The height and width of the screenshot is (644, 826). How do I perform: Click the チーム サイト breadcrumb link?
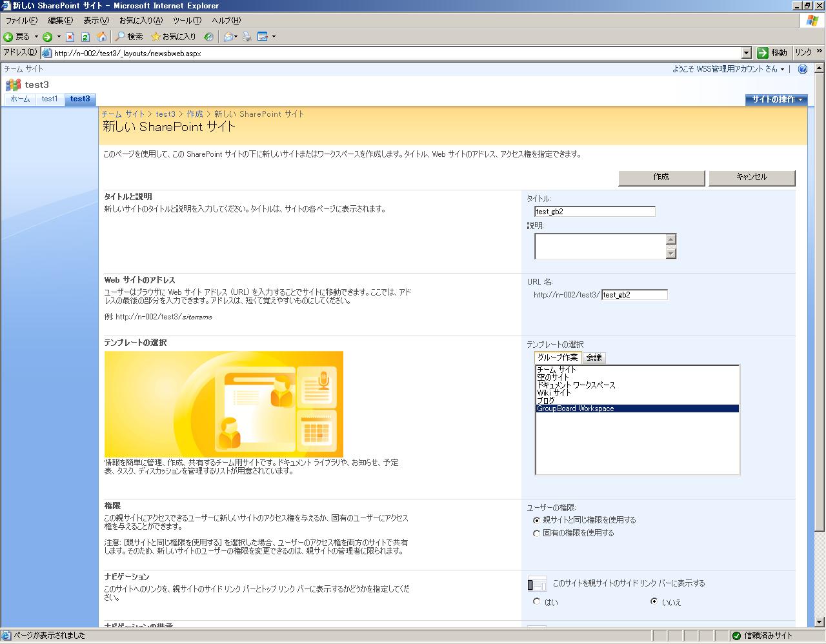123,114
